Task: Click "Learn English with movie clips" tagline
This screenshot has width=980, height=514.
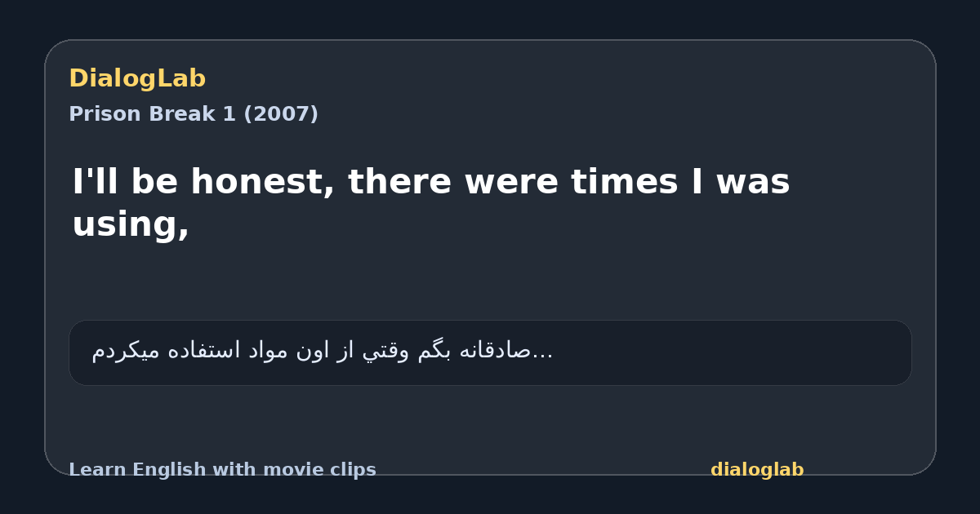Action: [222, 470]
